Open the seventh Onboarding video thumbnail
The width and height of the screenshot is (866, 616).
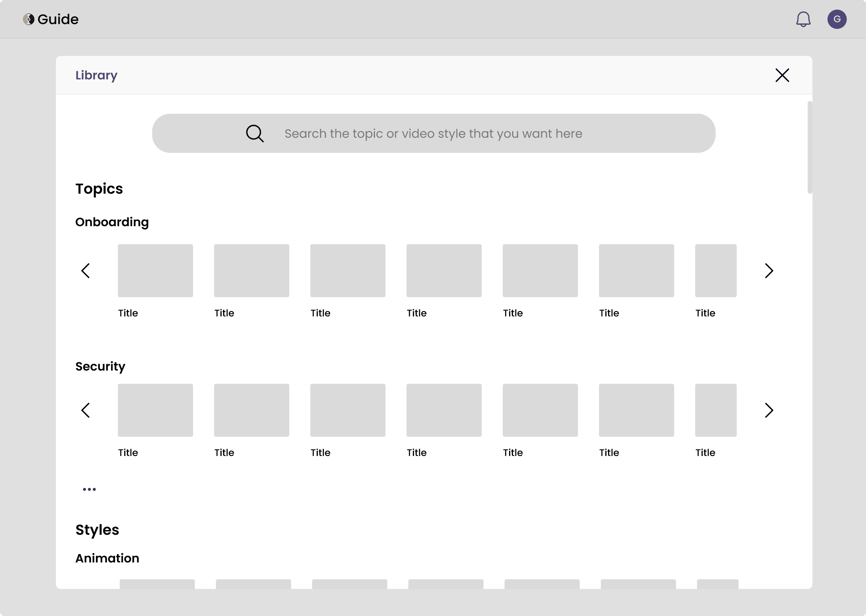point(716,271)
